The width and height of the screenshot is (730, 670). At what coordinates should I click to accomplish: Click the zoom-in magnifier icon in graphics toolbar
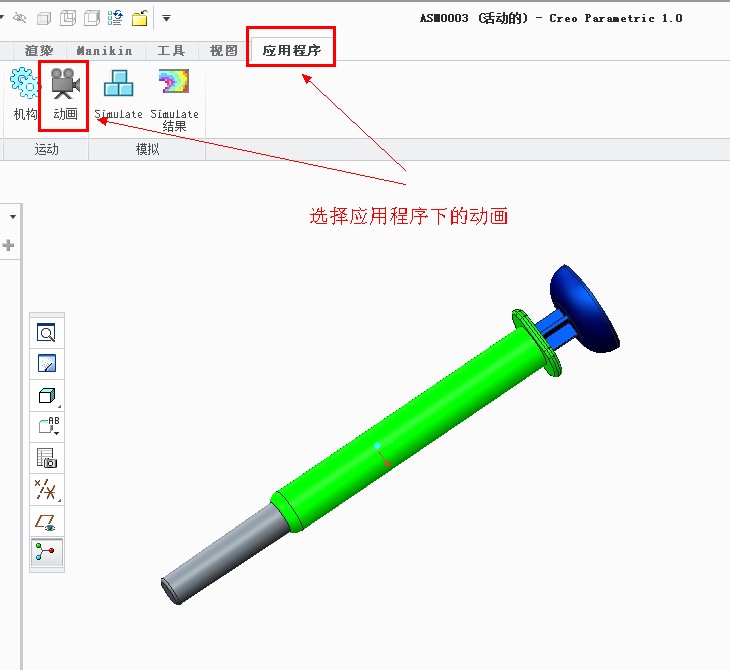click(x=47, y=332)
